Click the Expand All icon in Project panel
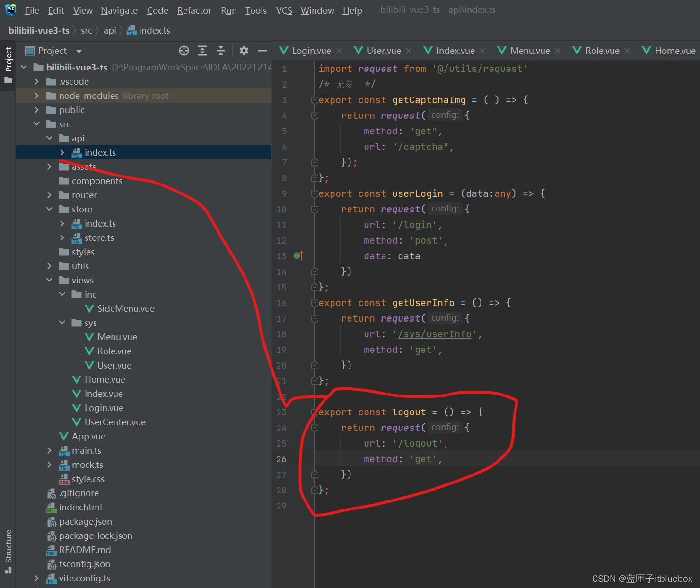The width and height of the screenshot is (700, 588). click(202, 51)
